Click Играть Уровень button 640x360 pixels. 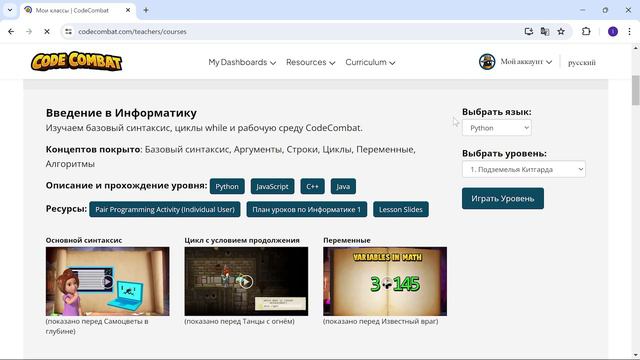point(503,198)
